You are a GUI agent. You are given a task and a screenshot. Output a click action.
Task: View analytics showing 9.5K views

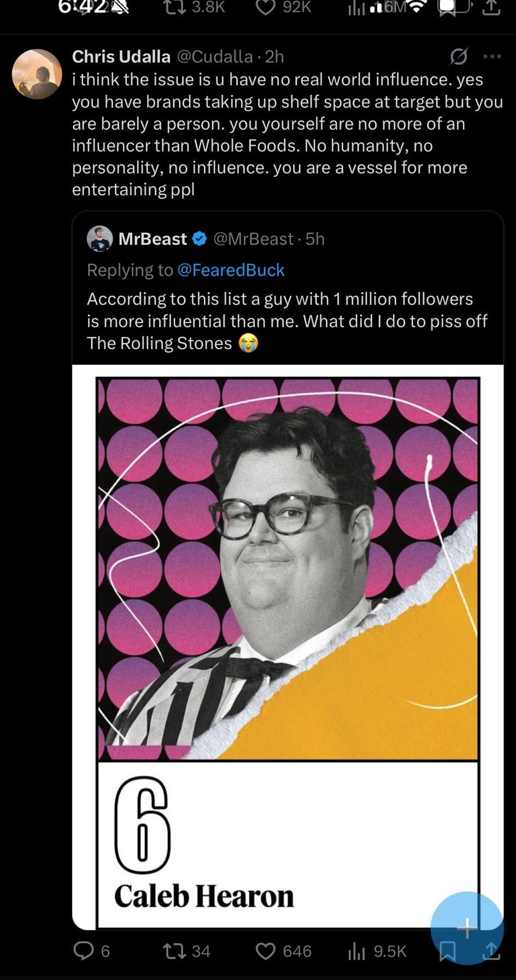[356, 952]
